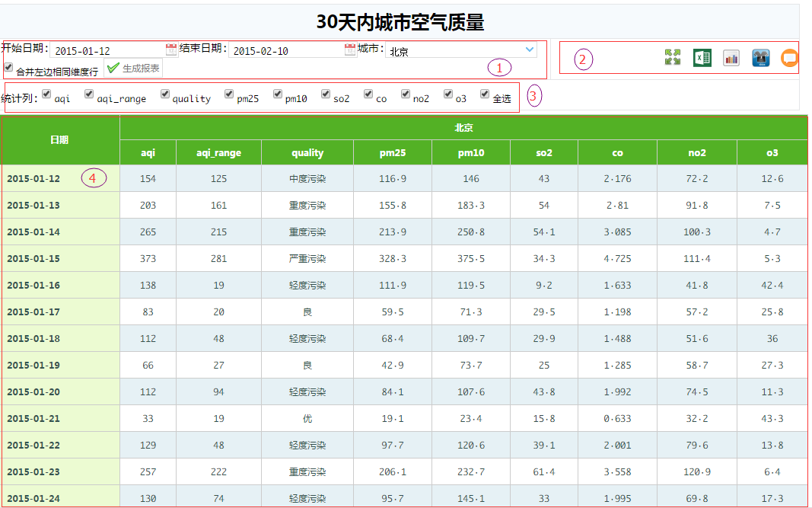Open the bar chart view icon
812x508 pixels.
[x=731, y=57]
